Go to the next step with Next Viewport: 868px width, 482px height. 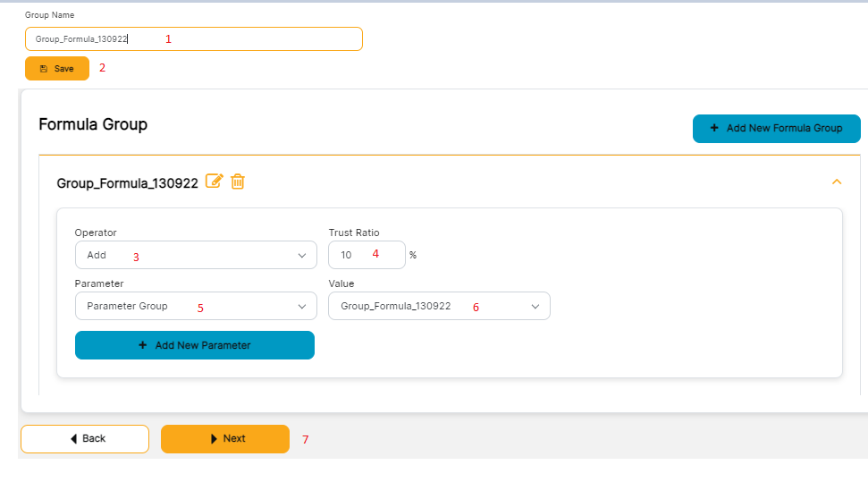225,439
